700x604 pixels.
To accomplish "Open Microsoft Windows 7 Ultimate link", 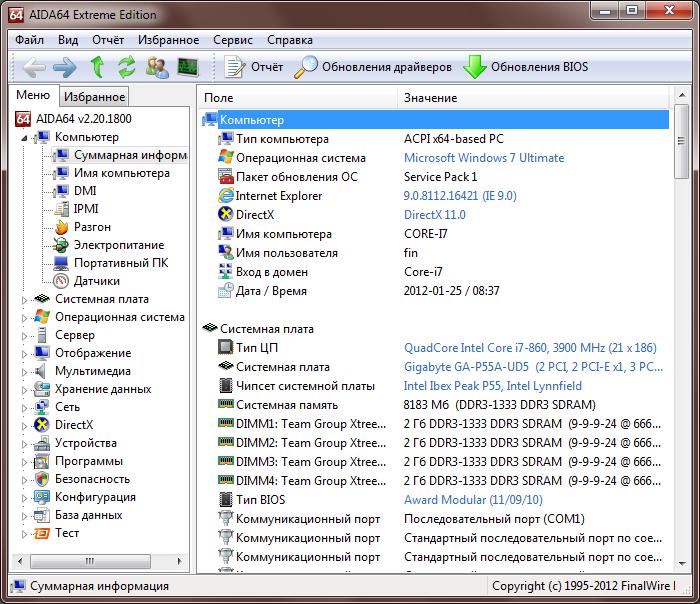I will [x=484, y=158].
